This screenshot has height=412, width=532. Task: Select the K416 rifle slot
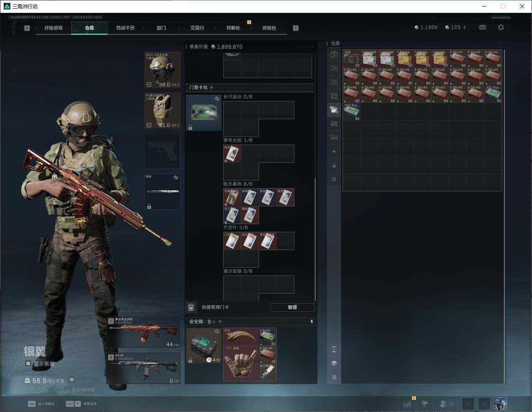coord(144,368)
